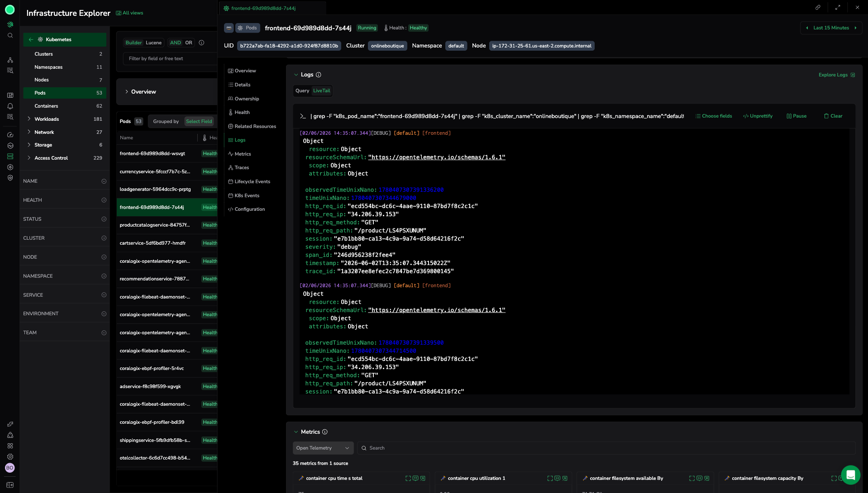This screenshot has height=493, width=868.
Task: Open the speedometer icon in the sidebar
Action: [x=10, y=135]
